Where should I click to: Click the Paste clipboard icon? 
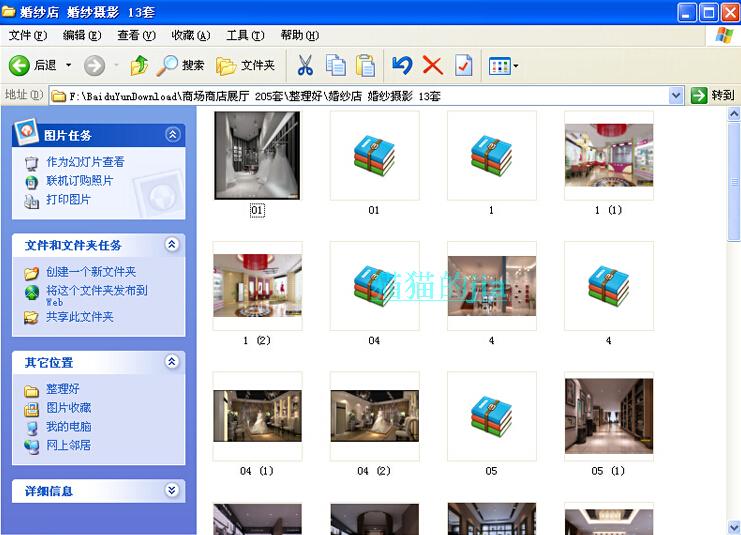366,66
